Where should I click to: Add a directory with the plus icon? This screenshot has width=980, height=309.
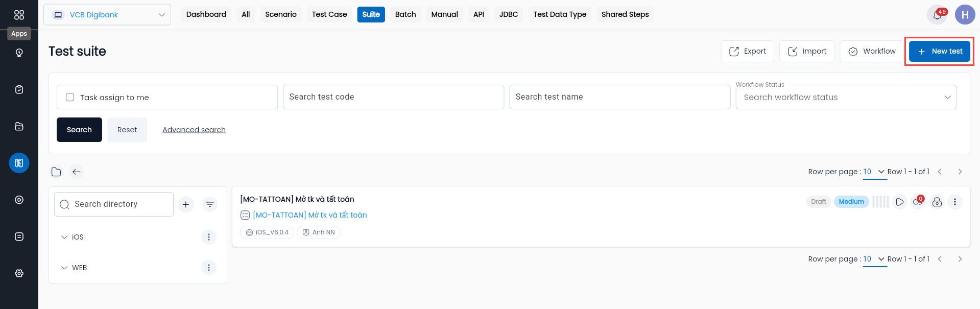pyautogui.click(x=186, y=204)
